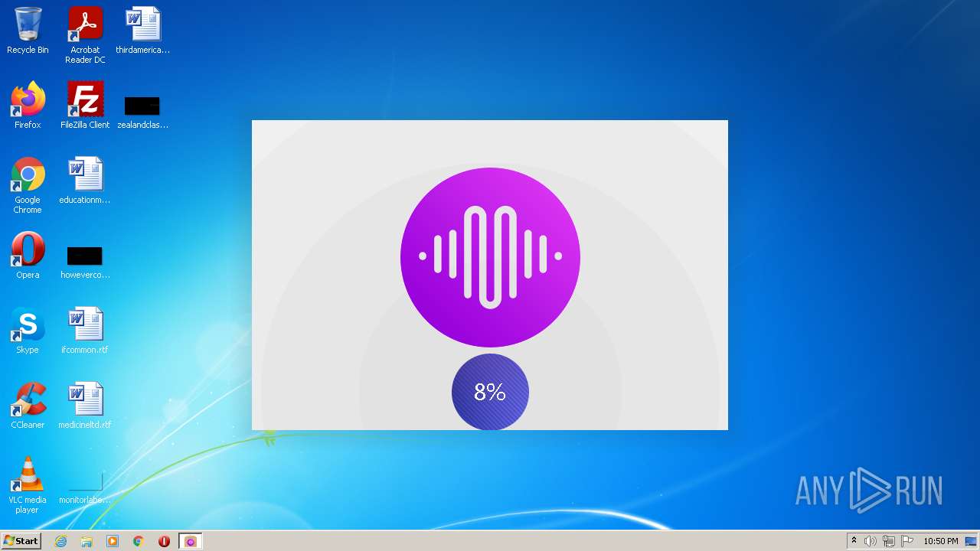980x551 pixels.
Task: Select the purple installer taskbar button
Action: pos(191,541)
